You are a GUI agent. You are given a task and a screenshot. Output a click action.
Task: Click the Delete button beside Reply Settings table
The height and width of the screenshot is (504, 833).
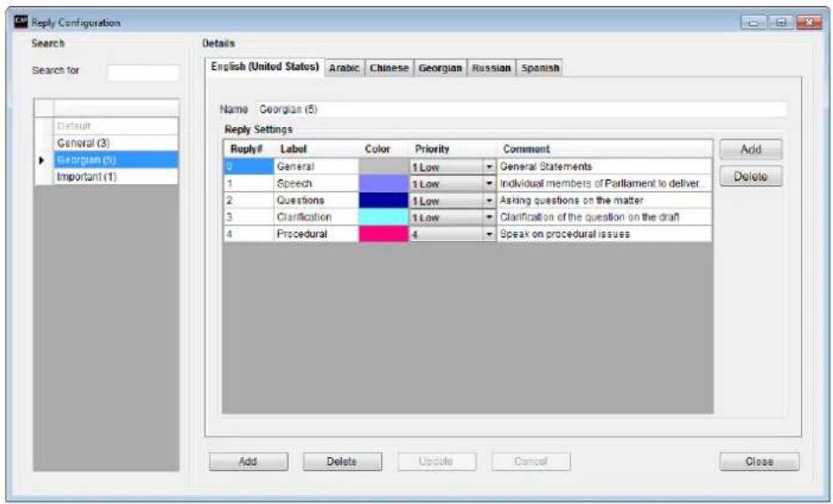coord(750,176)
